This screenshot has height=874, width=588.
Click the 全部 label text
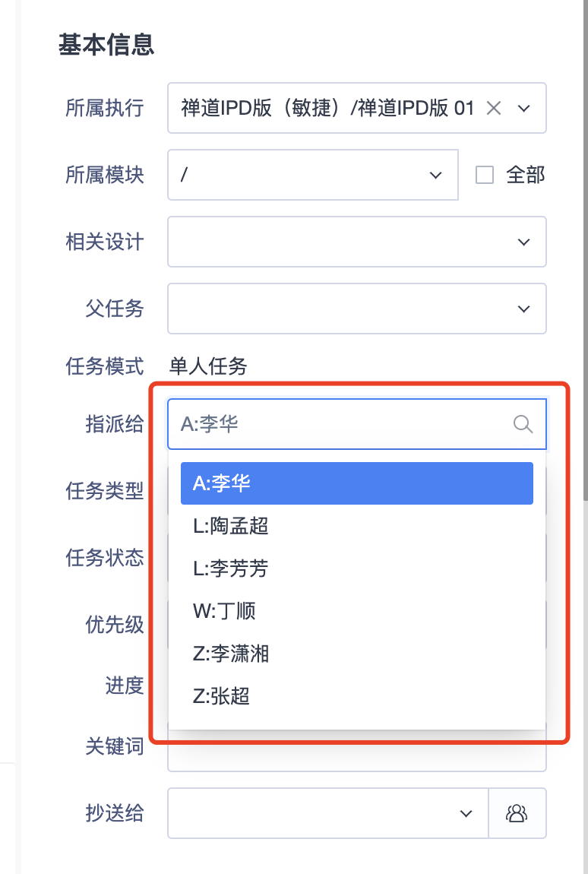point(525,175)
